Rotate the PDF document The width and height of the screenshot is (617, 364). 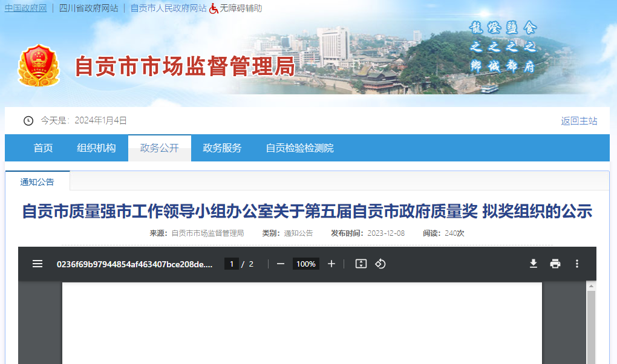pos(380,264)
